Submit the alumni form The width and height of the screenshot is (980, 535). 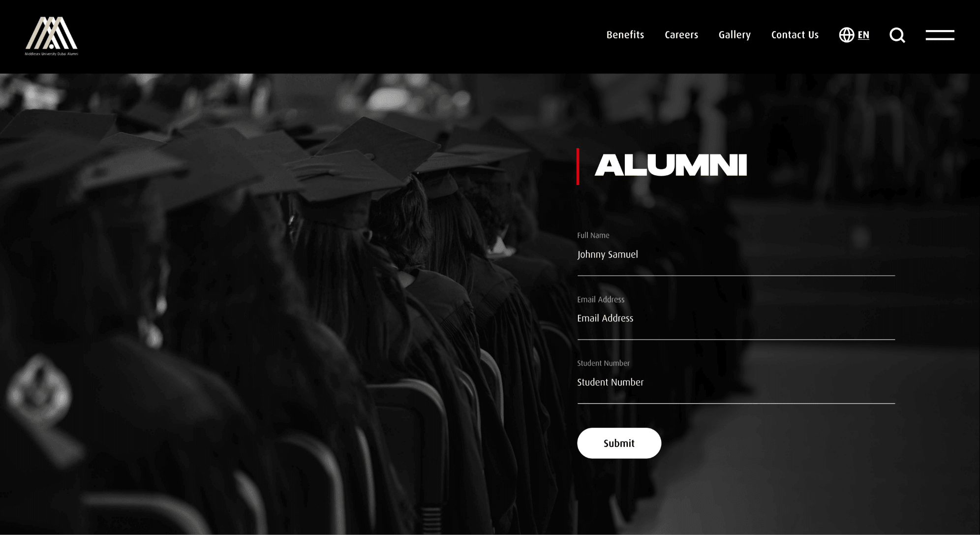(619, 443)
